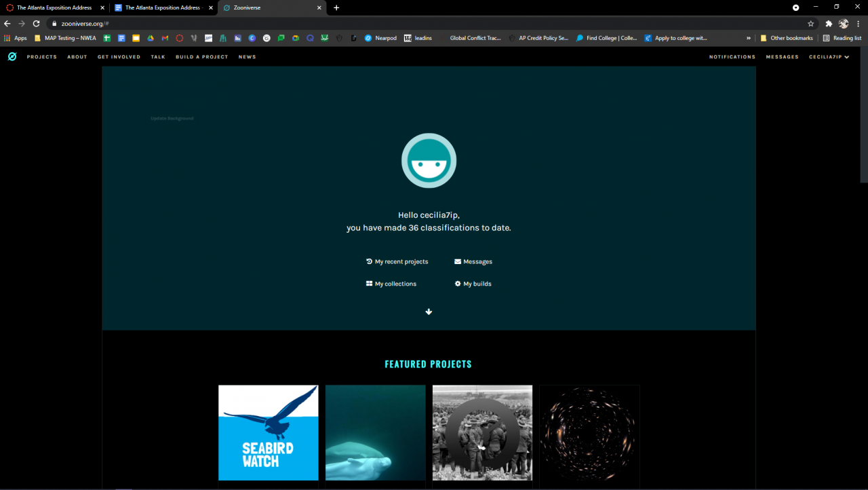
Task: Open the CECILIA7IP account dropdown
Action: point(829,57)
